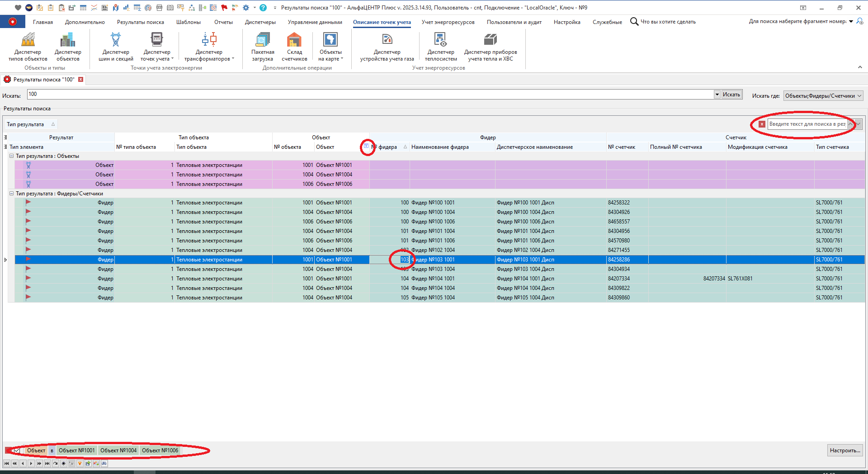
Task: Jump to last record in grid navigator
Action: [x=47, y=464]
